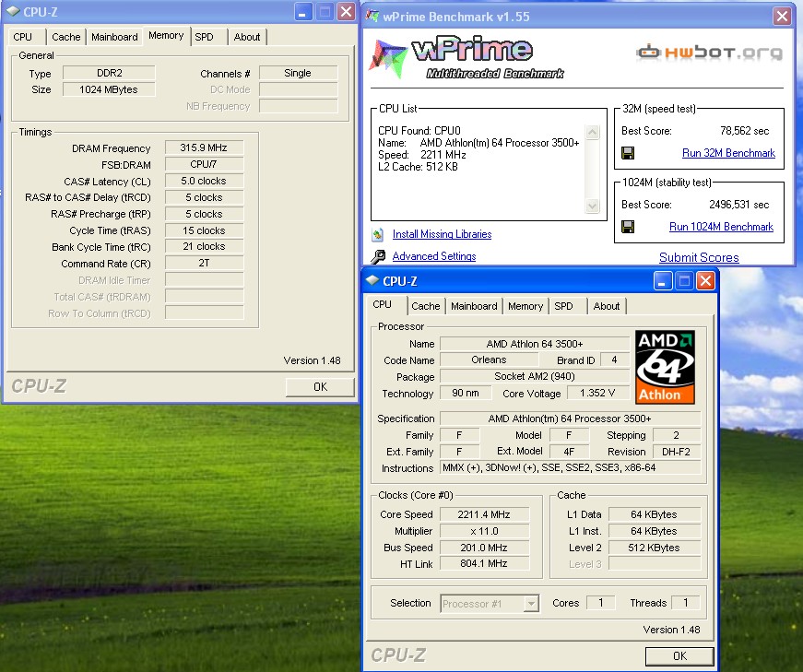This screenshot has height=672, width=803.
Task: Open Install Missing Libraries link
Action: (442, 234)
